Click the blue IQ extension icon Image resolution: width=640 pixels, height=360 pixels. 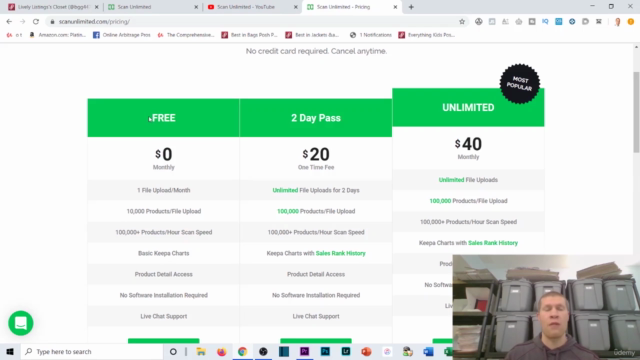point(545,22)
